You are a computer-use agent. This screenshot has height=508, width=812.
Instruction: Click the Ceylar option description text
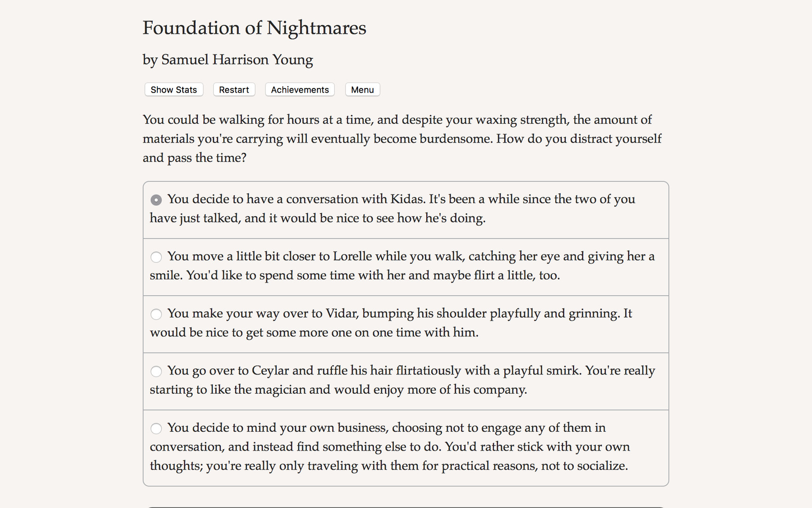coord(402,380)
